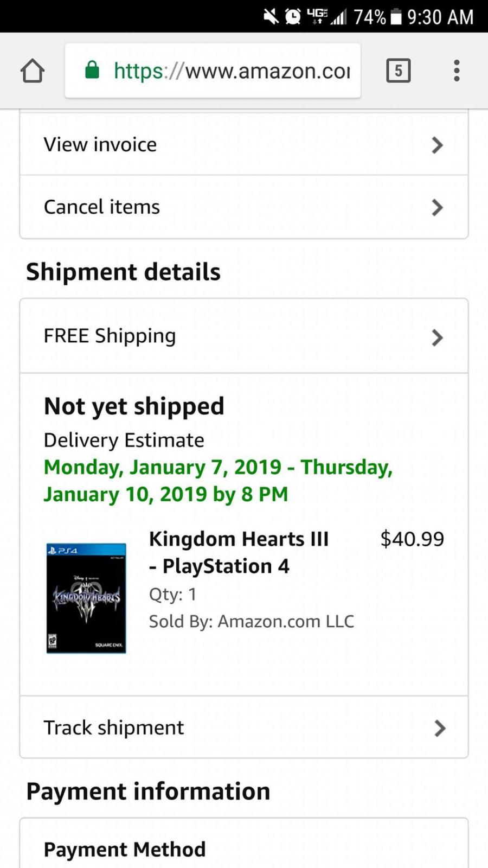Open the View invoice option

(x=100, y=145)
